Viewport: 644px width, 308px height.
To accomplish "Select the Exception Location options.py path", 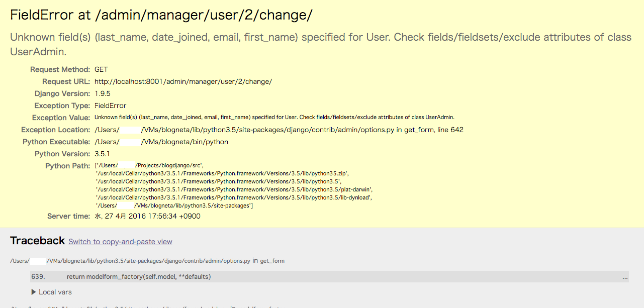I will pos(279,130).
